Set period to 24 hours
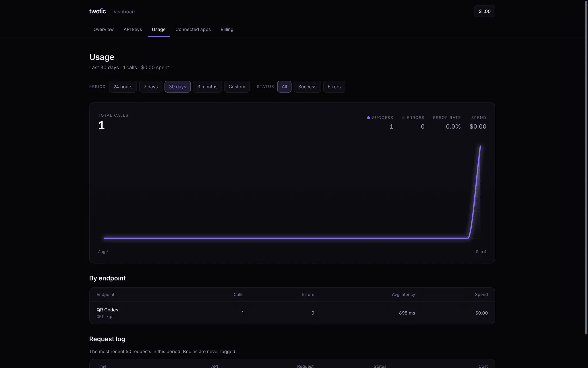 pyautogui.click(x=123, y=87)
